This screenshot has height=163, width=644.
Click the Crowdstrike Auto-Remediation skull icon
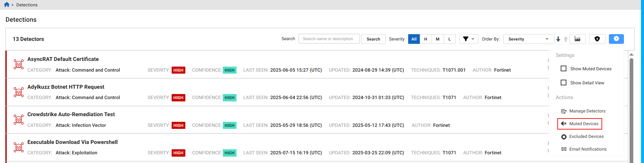pos(19,119)
